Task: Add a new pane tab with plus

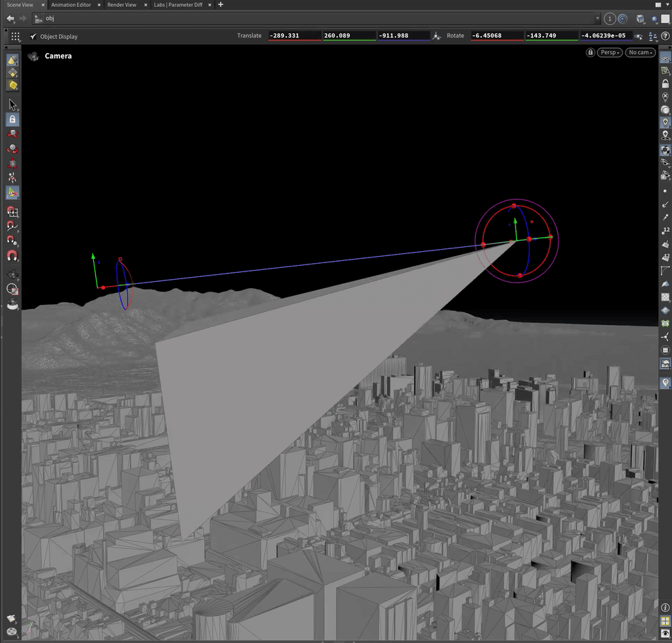Action: coord(221,5)
